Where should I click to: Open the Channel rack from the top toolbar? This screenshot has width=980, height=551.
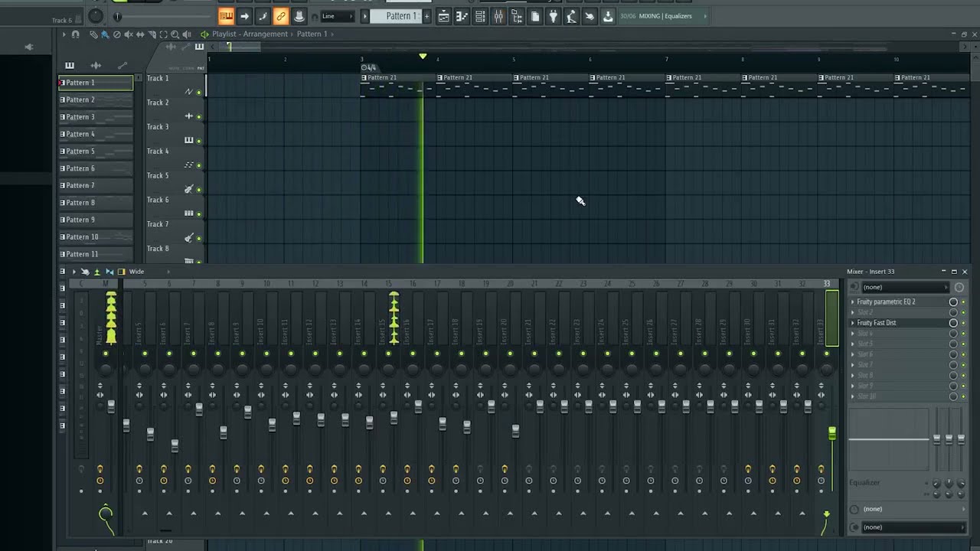click(480, 16)
